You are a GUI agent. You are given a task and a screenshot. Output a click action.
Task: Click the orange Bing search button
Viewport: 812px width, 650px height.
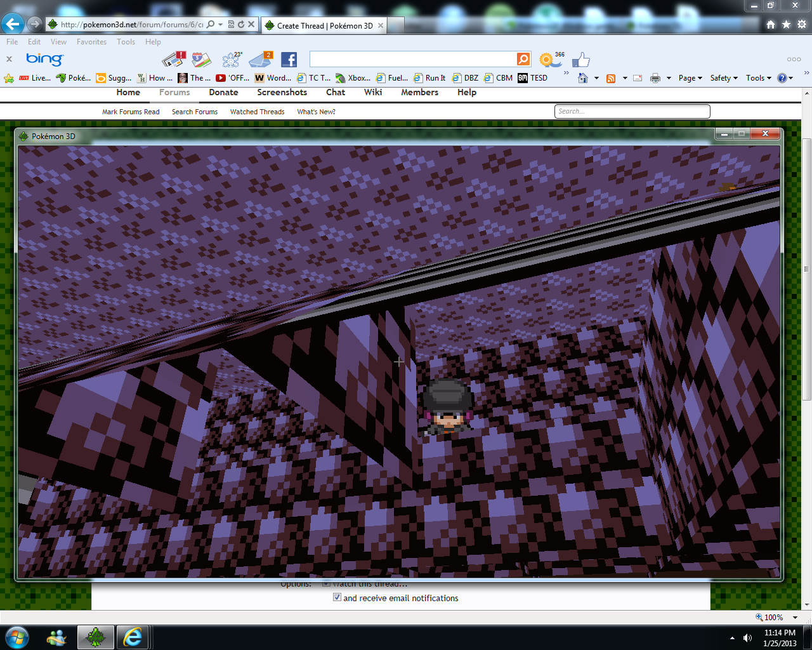pos(523,59)
